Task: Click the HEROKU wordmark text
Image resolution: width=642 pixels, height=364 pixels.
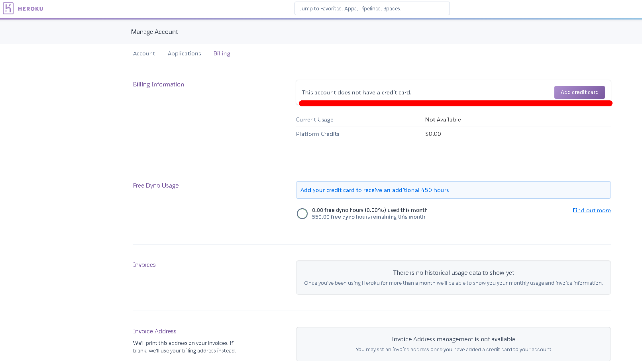Action: (x=31, y=9)
